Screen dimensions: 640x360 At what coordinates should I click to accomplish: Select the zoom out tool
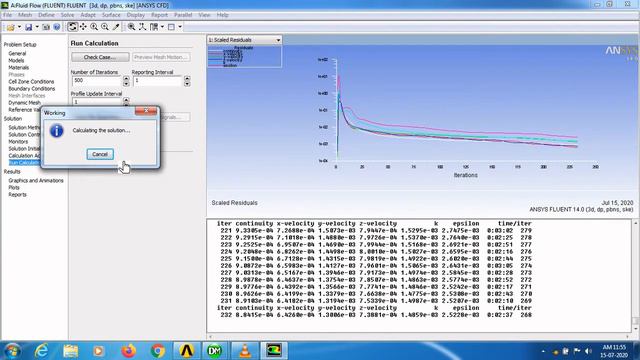[105, 27]
